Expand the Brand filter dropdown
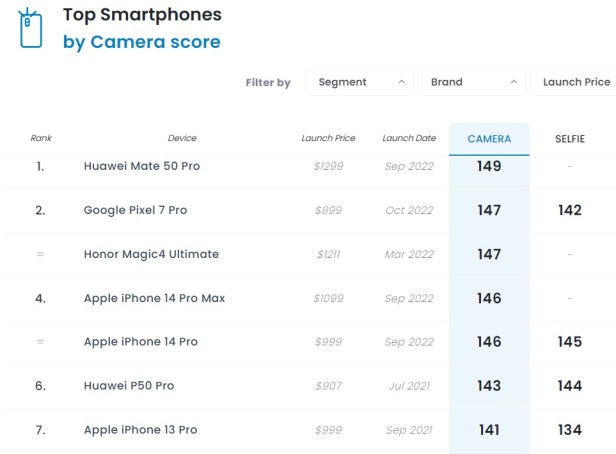616x454 pixels. tap(471, 82)
